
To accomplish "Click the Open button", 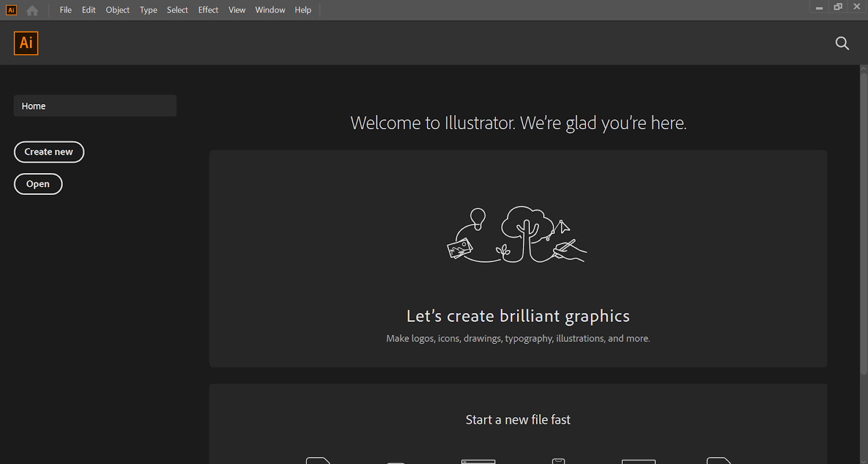I will coord(38,184).
